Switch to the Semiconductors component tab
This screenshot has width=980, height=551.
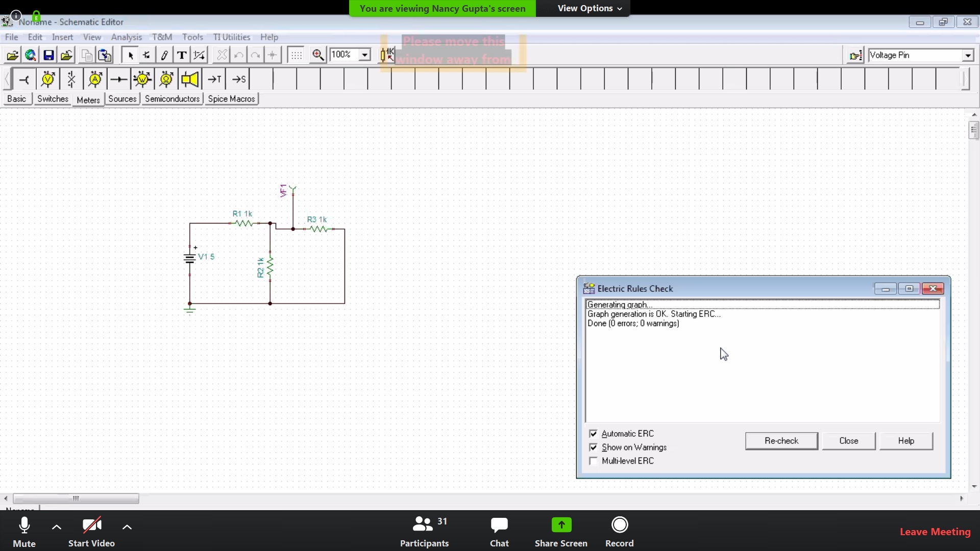(x=172, y=99)
